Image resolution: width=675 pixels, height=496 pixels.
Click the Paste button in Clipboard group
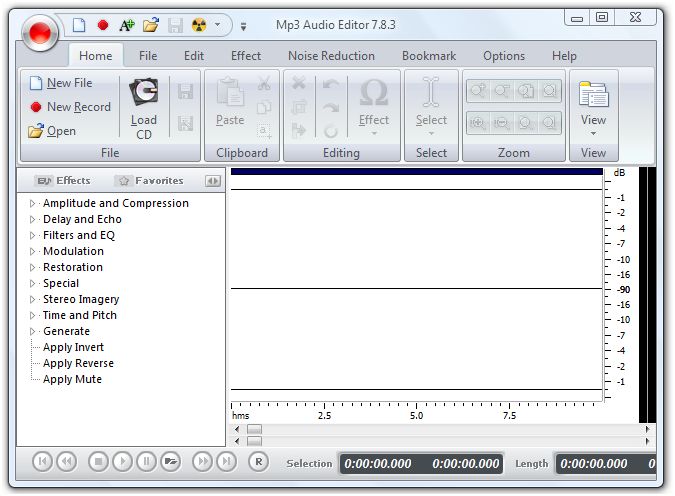click(230, 102)
